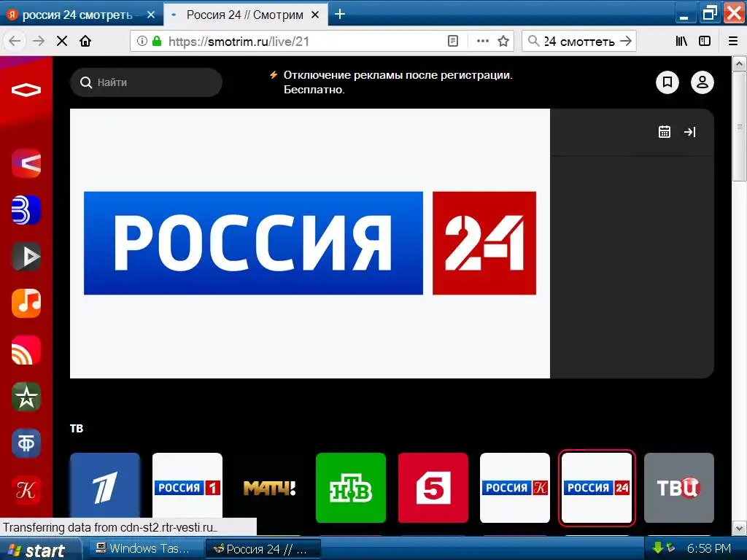Image resolution: width=747 pixels, height=560 pixels.
Task: Click green download arrow tray icon
Action: (x=658, y=548)
